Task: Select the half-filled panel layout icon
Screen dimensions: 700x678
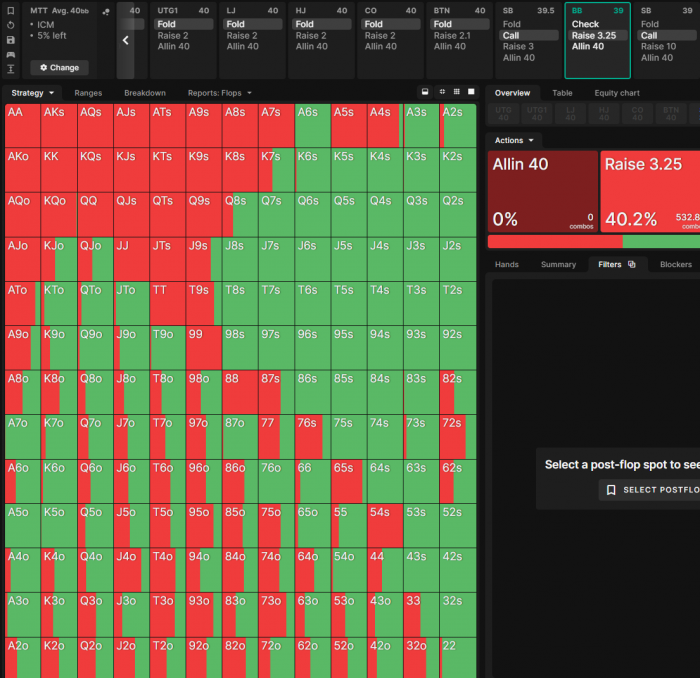Action: pos(425,92)
